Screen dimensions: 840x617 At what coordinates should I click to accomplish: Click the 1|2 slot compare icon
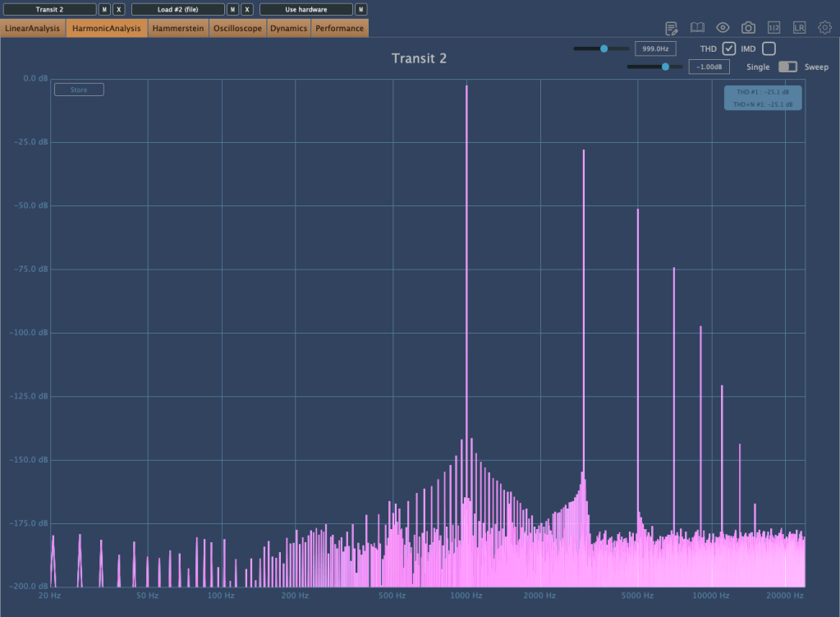pyautogui.click(x=773, y=28)
